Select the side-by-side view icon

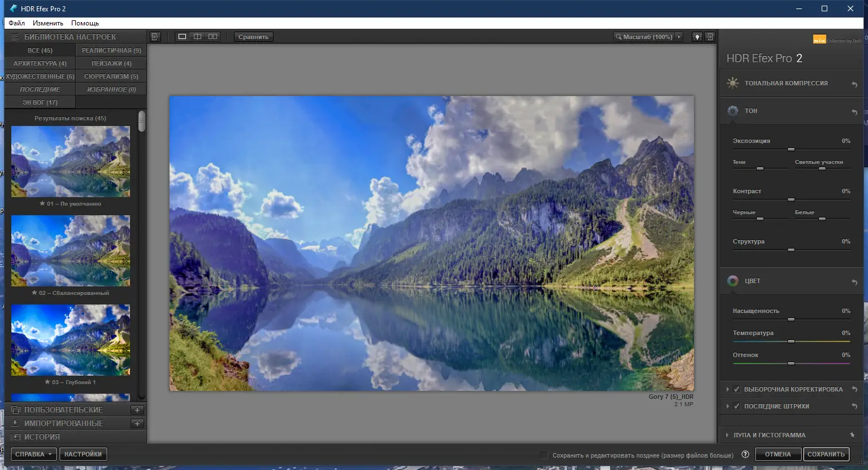212,36
